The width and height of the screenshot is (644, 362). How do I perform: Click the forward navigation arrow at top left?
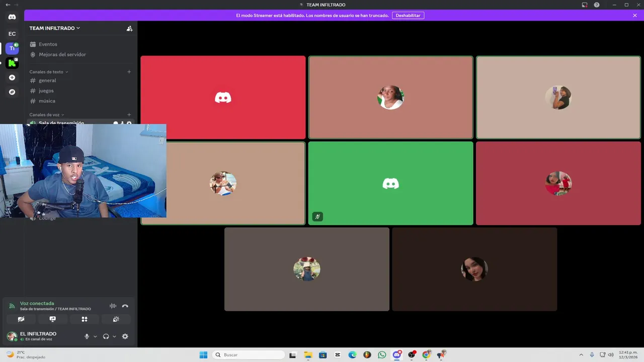click(17, 5)
